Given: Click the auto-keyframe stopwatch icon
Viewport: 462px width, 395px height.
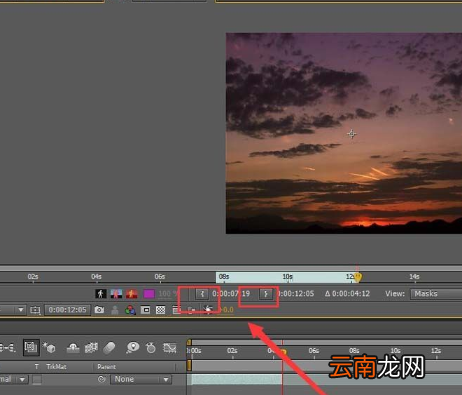Looking at the screenshot, I should (151, 348).
